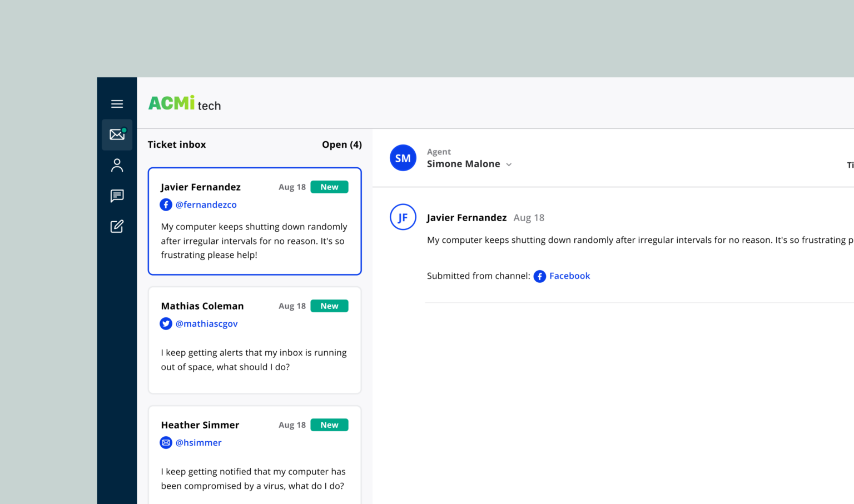854x504 pixels.
Task: Click the Twitter icon on Mathias's ticket
Action: [x=166, y=323]
